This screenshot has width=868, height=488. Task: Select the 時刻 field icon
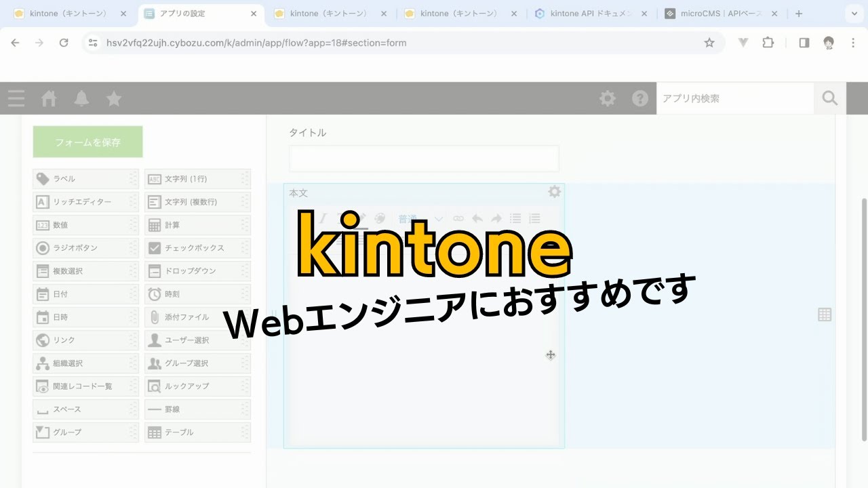(x=155, y=294)
